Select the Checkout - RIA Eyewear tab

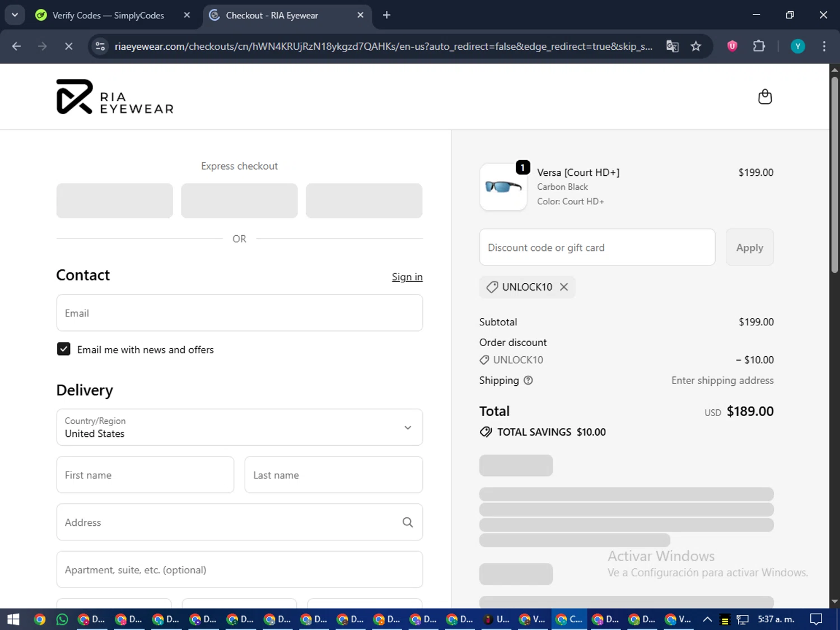[x=272, y=15]
